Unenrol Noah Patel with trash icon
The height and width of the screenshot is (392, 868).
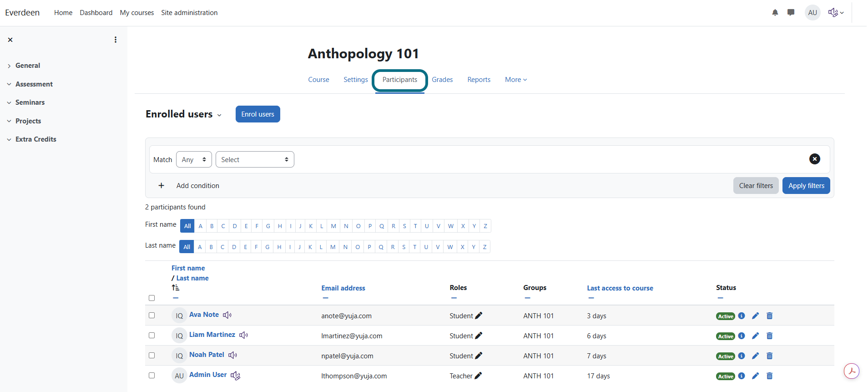(770, 356)
